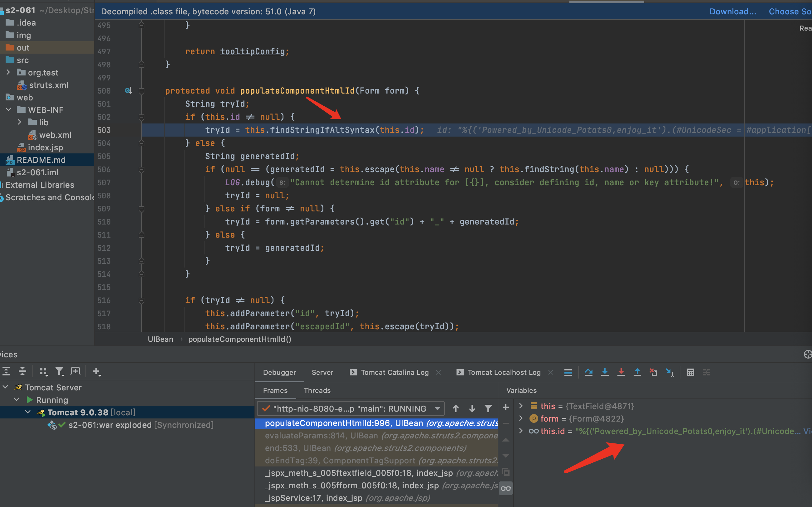Click Collapse All icon in Services toolbar
This screenshot has width=812, height=507.
pos(22,371)
